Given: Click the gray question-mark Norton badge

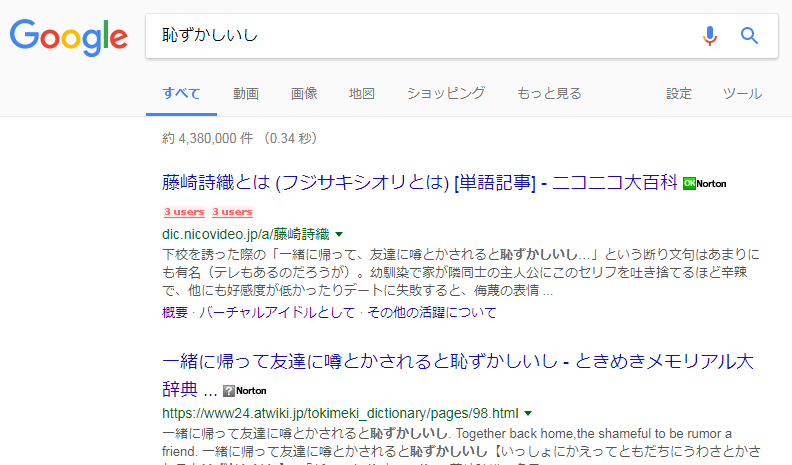Looking at the screenshot, I should pos(245,391).
